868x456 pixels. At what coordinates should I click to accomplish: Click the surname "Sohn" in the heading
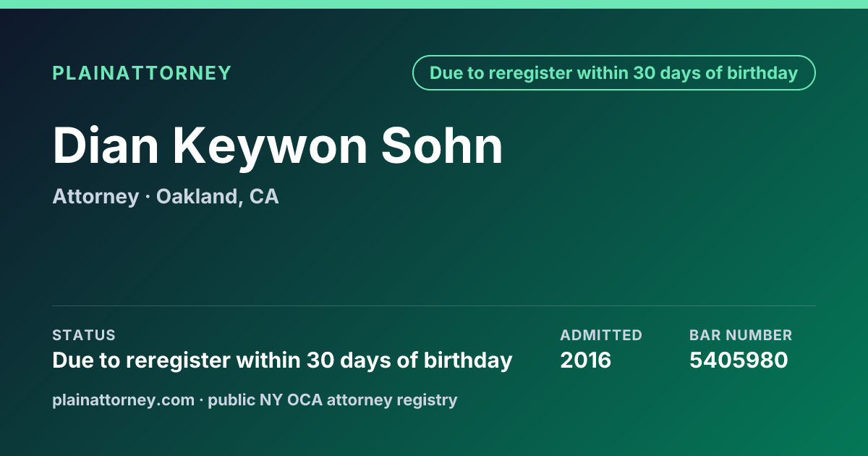click(442, 145)
